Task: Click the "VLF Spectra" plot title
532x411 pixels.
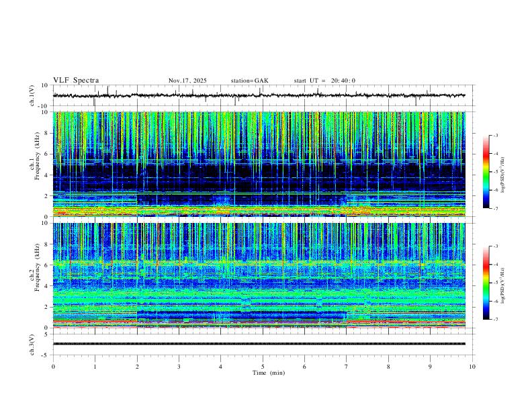Action: (x=76, y=81)
